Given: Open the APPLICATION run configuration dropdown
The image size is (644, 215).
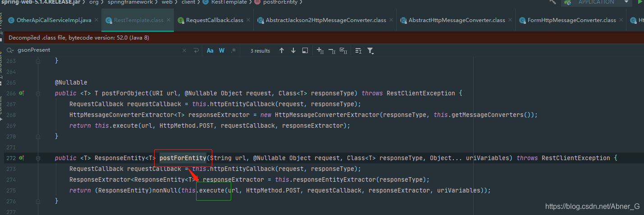Looking at the screenshot, I should 597,2.
